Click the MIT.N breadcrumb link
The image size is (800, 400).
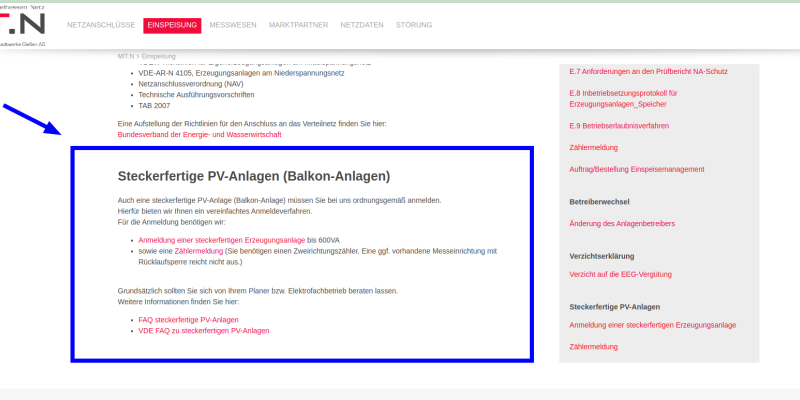(126, 57)
